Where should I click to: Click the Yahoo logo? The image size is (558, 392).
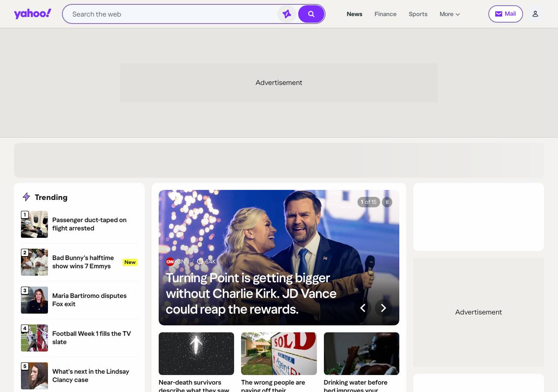(x=33, y=14)
